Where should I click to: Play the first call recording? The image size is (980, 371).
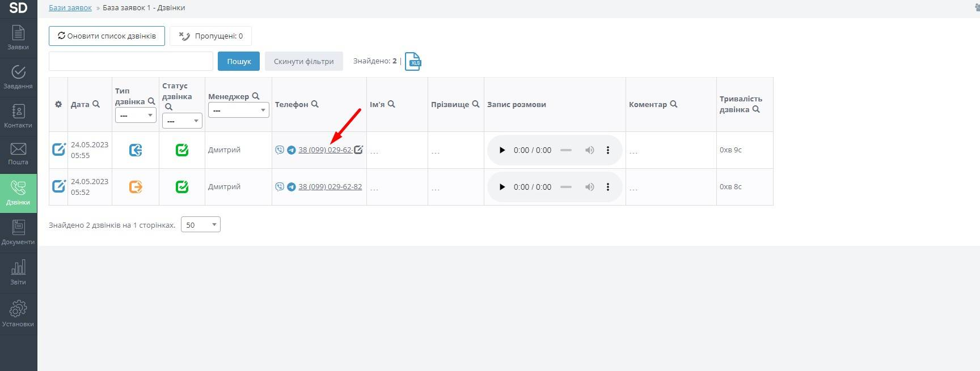[502, 150]
